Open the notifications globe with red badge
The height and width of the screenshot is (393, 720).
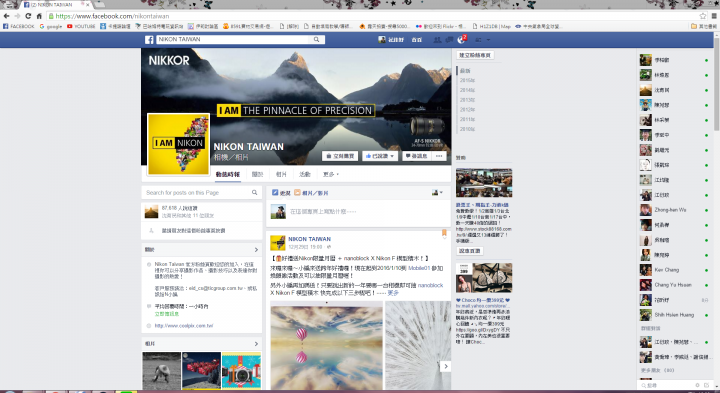(x=461, y=39)
